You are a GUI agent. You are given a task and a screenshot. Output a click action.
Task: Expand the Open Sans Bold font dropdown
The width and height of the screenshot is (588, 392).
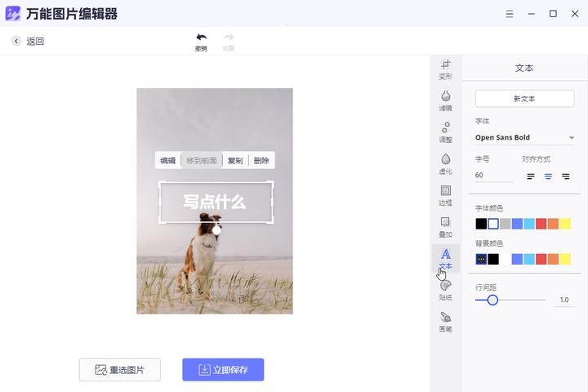[571, 138]
